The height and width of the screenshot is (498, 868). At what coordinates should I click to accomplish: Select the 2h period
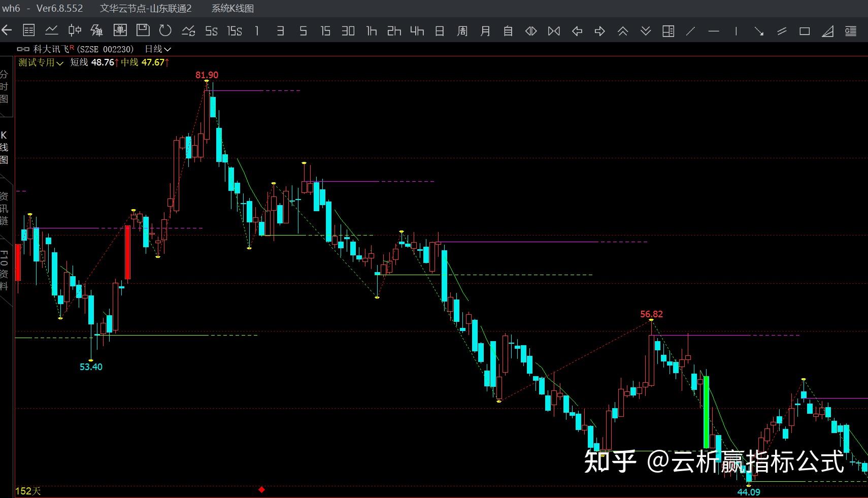[394, 31]
